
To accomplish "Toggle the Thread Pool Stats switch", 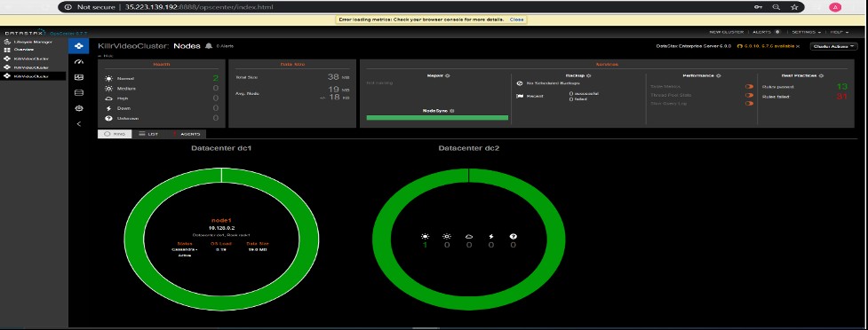I will tap(749, 95).
